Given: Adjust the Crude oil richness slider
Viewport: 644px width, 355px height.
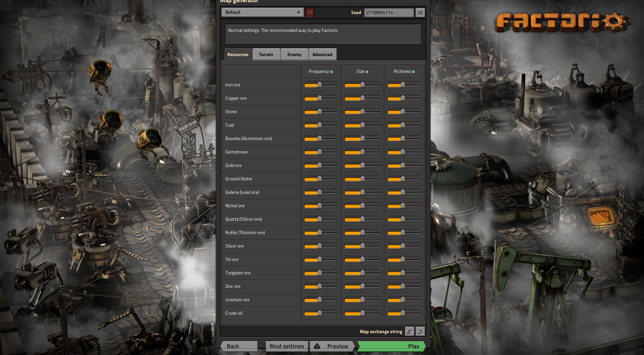Looking at the screenshot, I should [x=404, y=313].
